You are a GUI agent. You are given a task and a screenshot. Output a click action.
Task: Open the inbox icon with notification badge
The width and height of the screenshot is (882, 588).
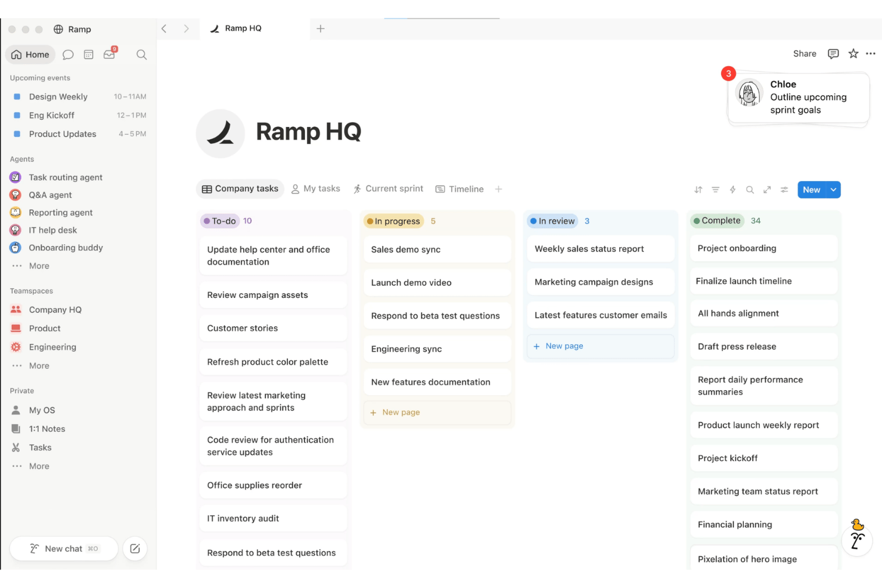tap(110, 54)
